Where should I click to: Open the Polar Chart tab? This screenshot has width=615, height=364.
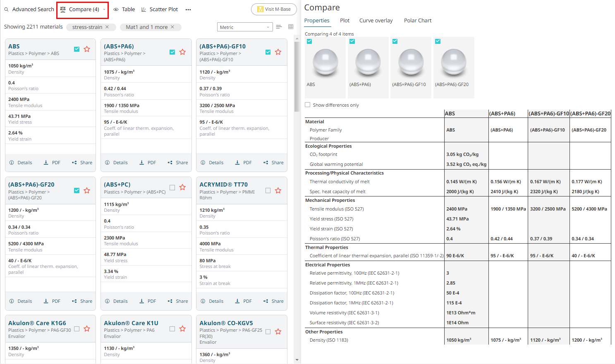418,21
